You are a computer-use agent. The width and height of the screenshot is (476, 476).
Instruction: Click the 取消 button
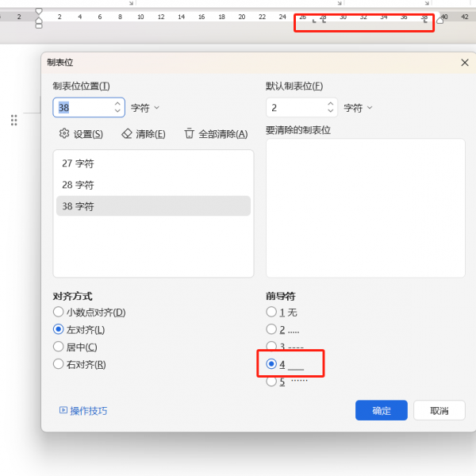pyautogui.click(x=440, y=410)
